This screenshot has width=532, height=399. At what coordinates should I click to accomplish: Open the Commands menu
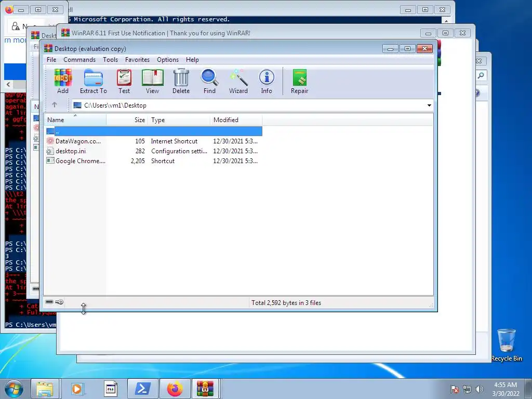pyautogui.click(x=79, y=60)
